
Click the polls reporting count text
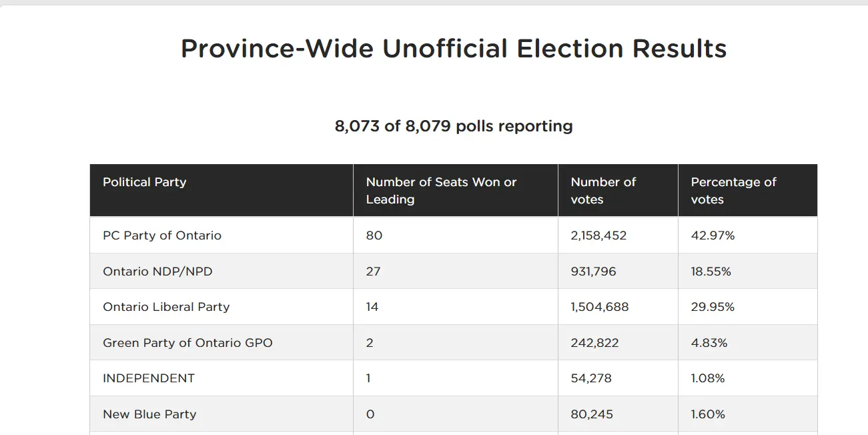coord(454,126)
